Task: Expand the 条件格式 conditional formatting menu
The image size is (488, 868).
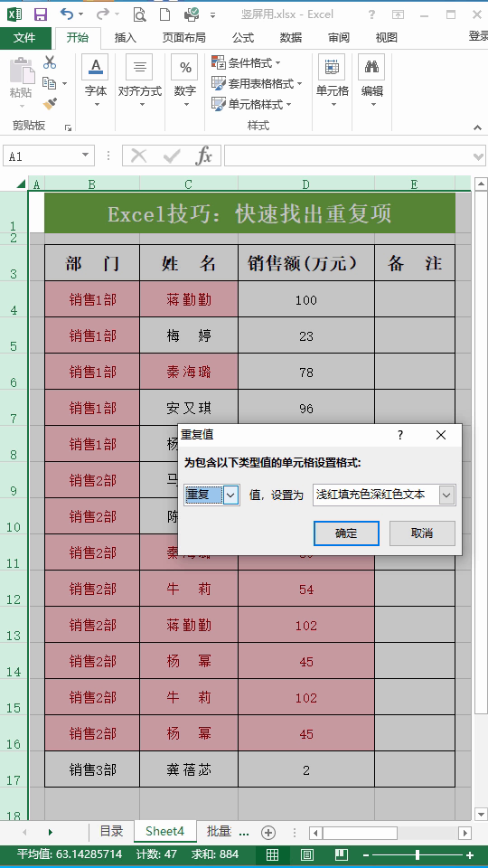Action: [247, 63]
